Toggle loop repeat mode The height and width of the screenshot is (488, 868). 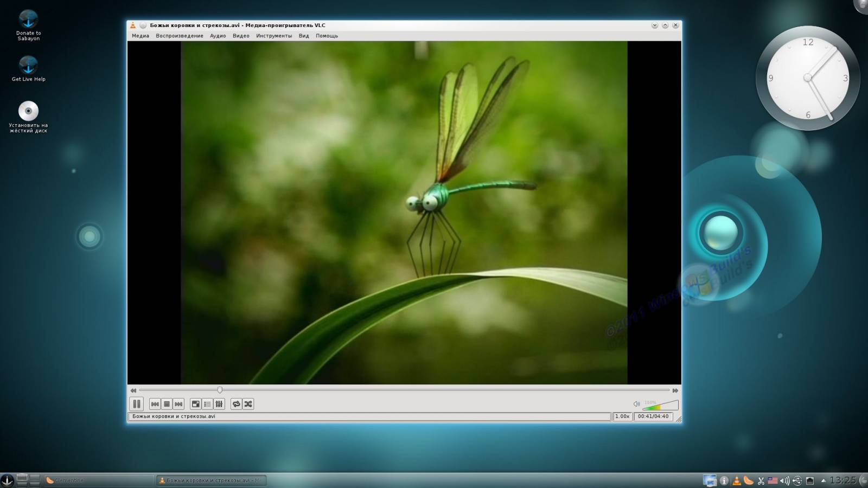pos(236,404)
